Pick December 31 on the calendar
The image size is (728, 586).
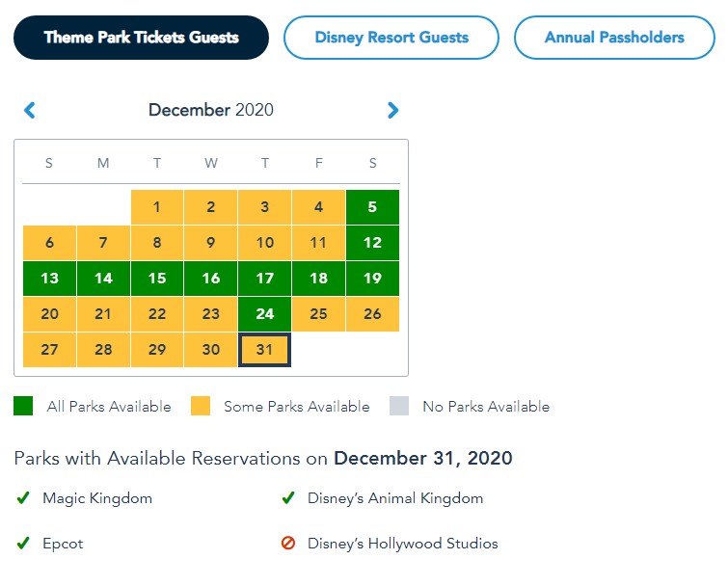point(264,350)
